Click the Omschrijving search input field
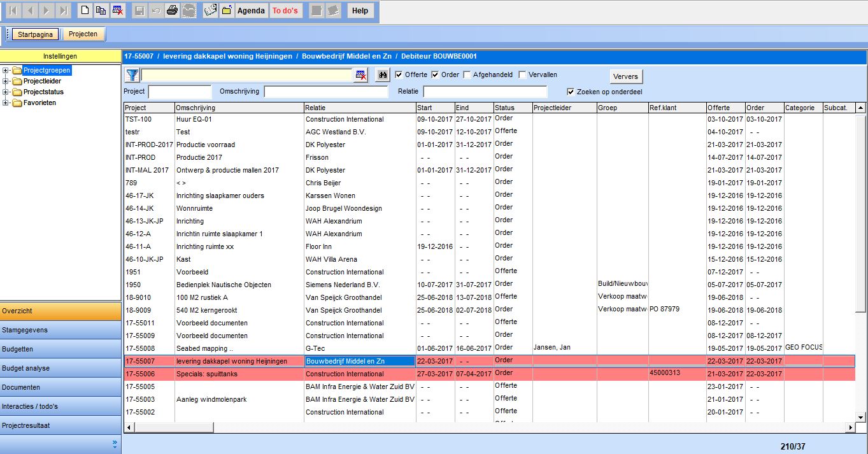Viewport: 868px width, 454px height. (325, 92)
